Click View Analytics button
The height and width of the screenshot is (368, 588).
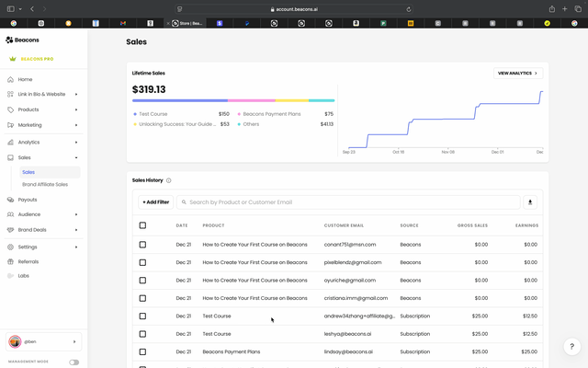pos(518,74)
